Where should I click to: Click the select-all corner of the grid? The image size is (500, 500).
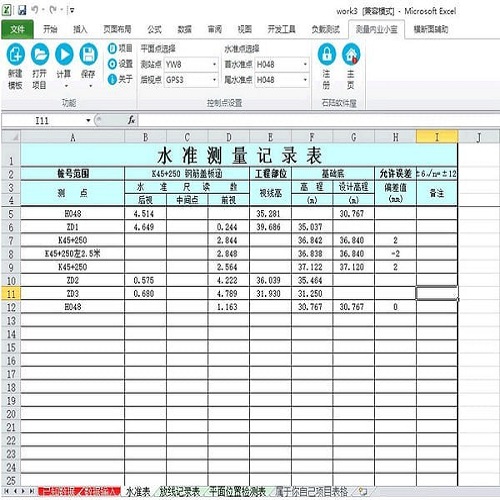[x=11, y=137]
